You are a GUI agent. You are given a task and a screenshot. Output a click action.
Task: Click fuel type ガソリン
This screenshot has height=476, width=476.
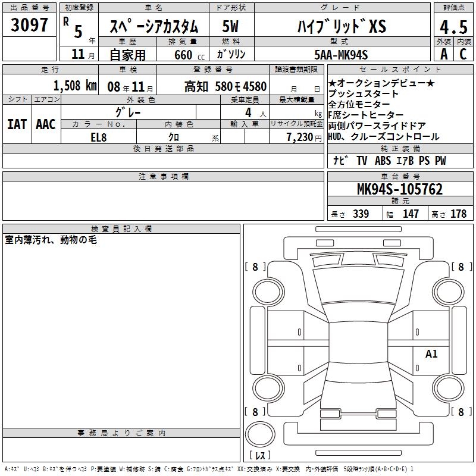(x=231, y=54)
